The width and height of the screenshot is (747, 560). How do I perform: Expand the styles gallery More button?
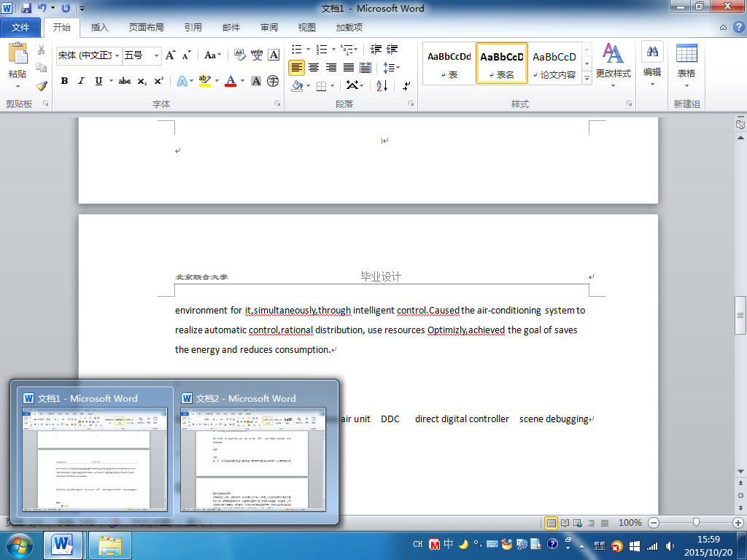[x=587, y=78]
